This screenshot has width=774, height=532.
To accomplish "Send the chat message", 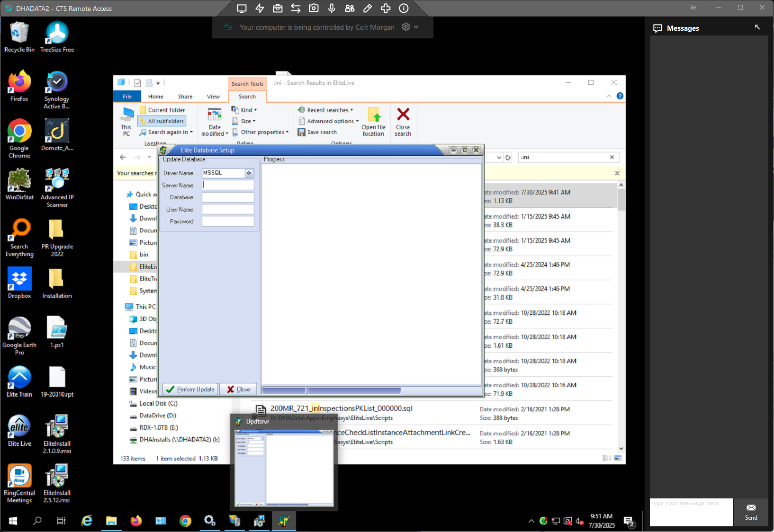I will [751, 512].
